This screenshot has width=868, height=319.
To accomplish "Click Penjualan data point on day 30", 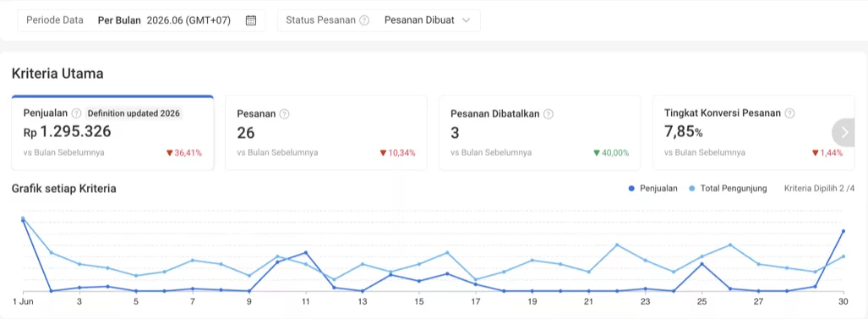I will (x=843, y=231).
